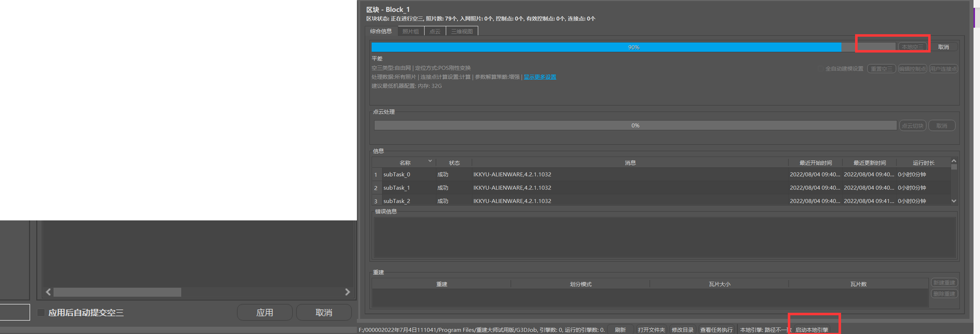This screenshot has width=980, height=334.
Task: Click the 修改目录 button
Action: tap(682, 329)
